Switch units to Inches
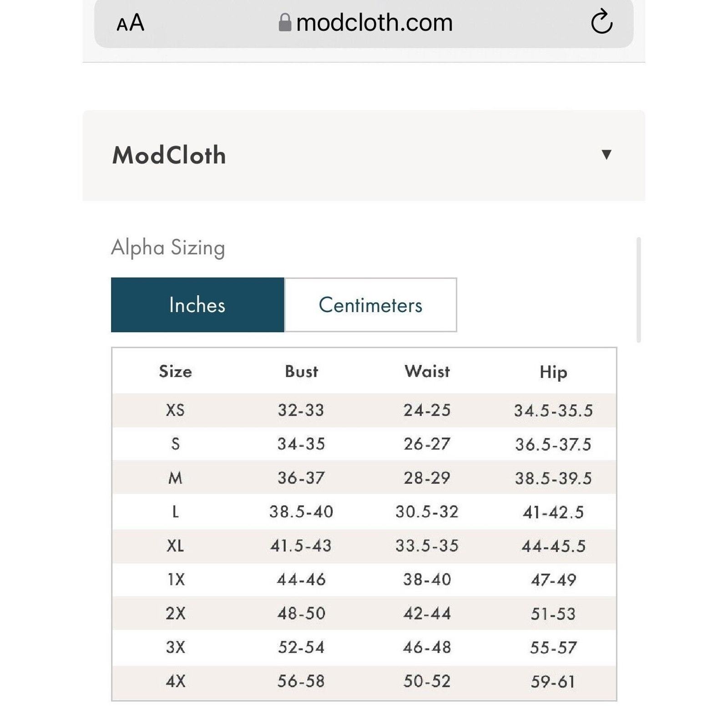Viewport: 728px width, 728px height. [197, 305]
